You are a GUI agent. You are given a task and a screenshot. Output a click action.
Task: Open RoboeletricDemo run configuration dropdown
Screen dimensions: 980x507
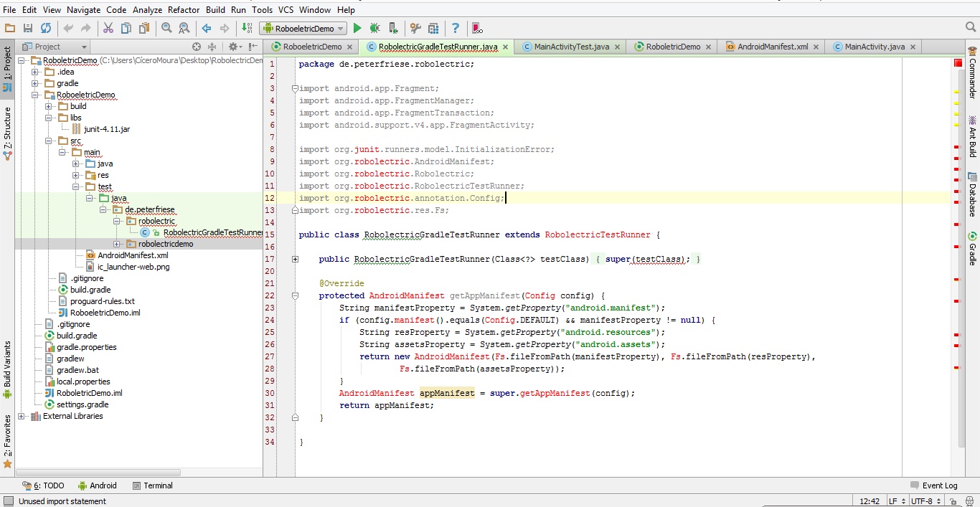coord(303,28)
